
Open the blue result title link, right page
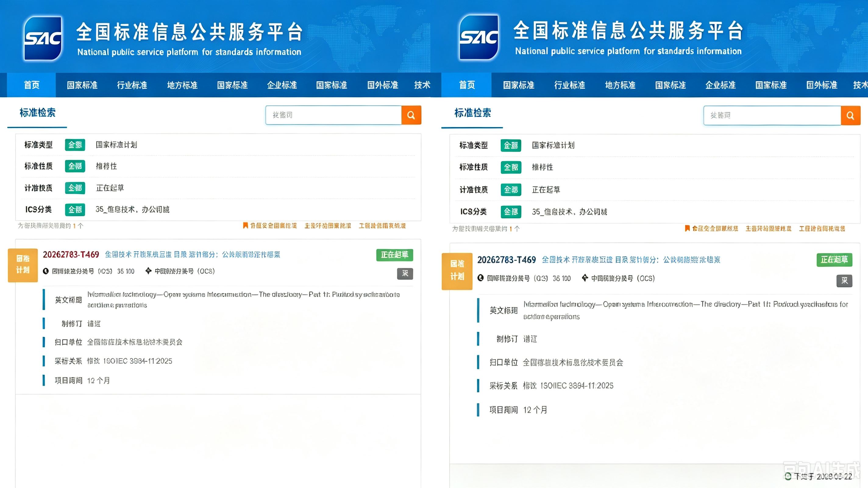coord(631,260)
